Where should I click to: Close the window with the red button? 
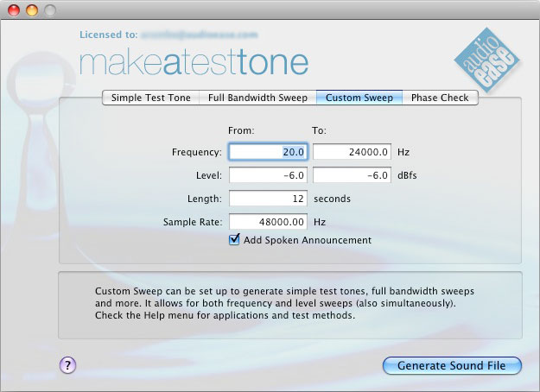[14, 10]
